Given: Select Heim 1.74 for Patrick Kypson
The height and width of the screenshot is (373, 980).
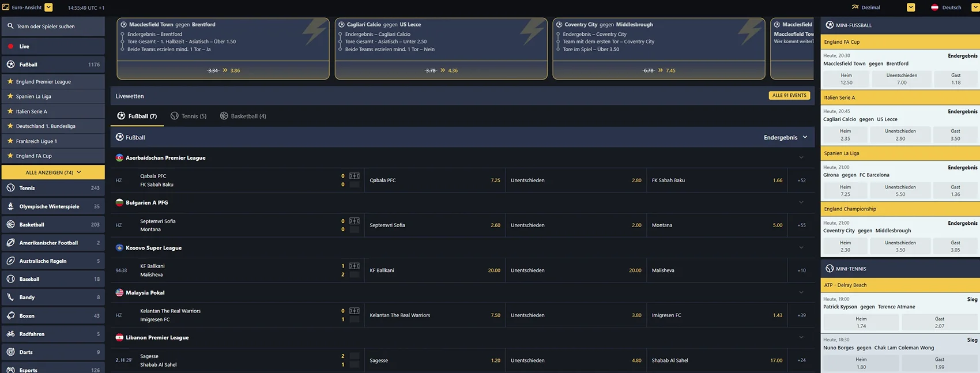Looking at the screenshot, I should click(x=861, y=322).
